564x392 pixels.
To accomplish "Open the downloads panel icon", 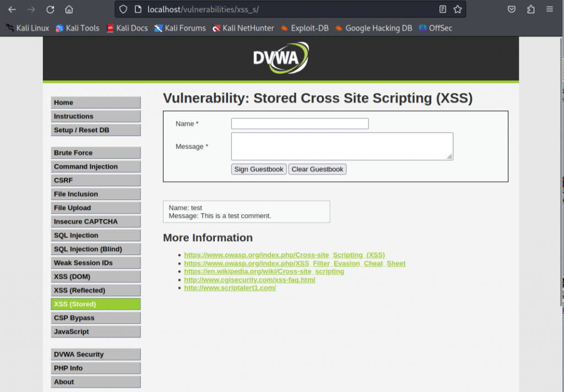I will coord(530,9).
